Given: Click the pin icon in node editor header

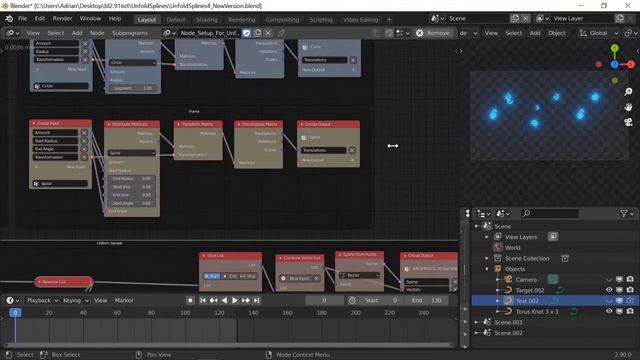Looking at the screenshot, I should tap(282, 33).
